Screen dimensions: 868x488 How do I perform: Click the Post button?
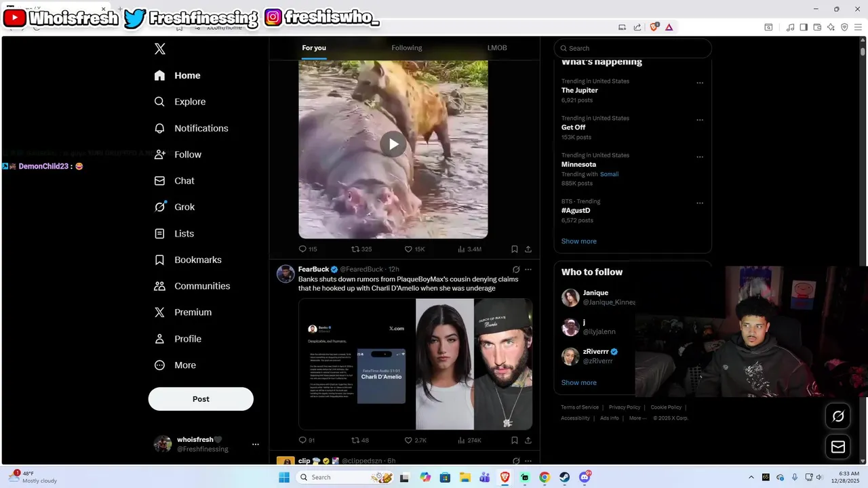[201, 399]
